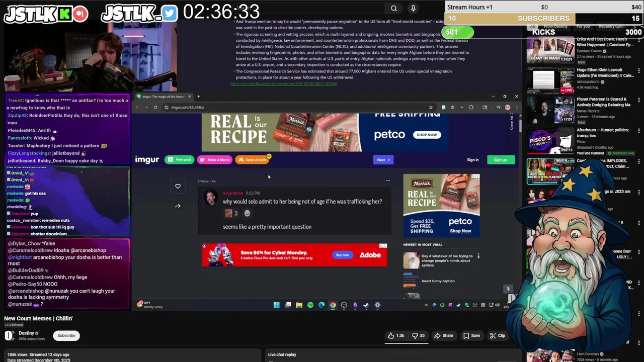The width and height of the screenshot is (644, 362).
Task: Click the system tray volume icon
Action: (497, 305)
